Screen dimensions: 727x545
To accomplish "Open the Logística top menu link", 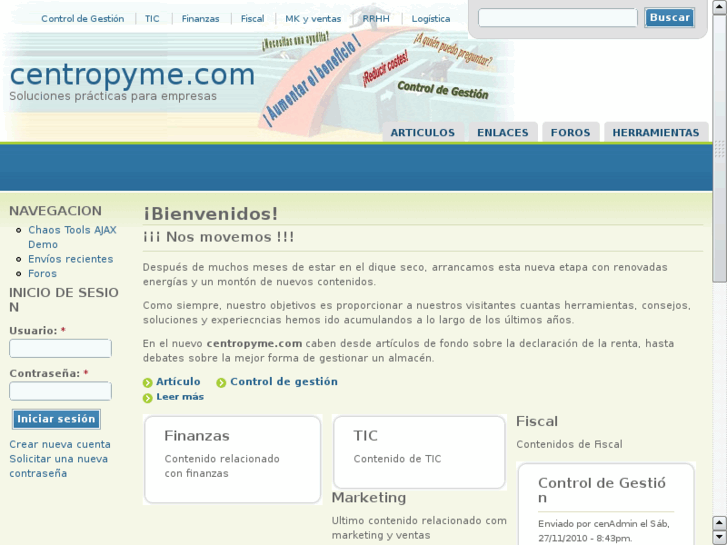I will [431, 19].
